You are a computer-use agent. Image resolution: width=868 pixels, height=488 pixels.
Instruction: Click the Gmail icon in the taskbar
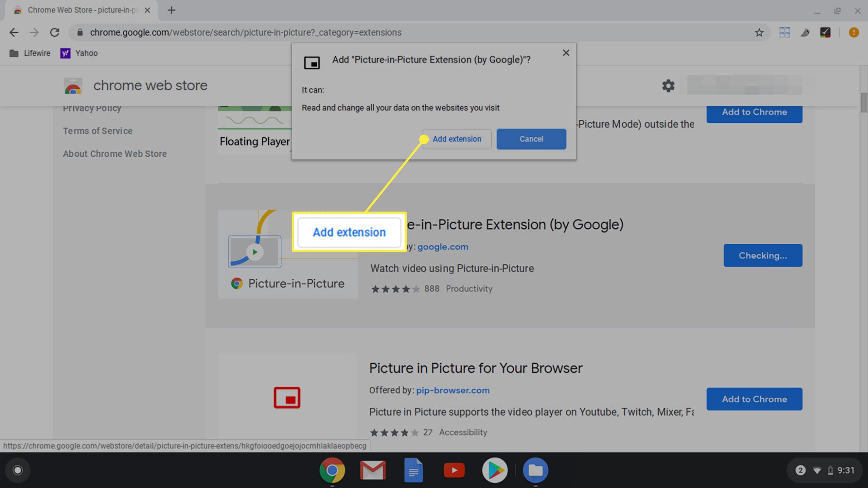coord(373,470)
